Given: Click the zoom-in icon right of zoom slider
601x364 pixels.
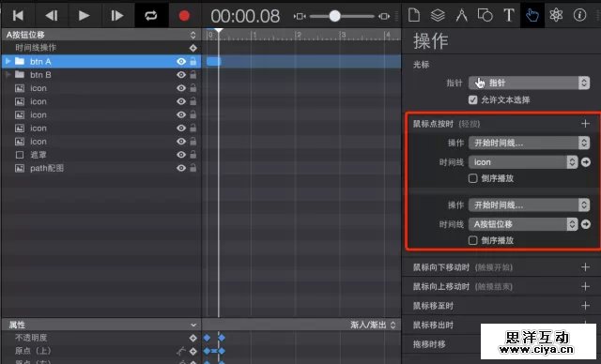Looking at the screenshot, I should coord(384,16).
